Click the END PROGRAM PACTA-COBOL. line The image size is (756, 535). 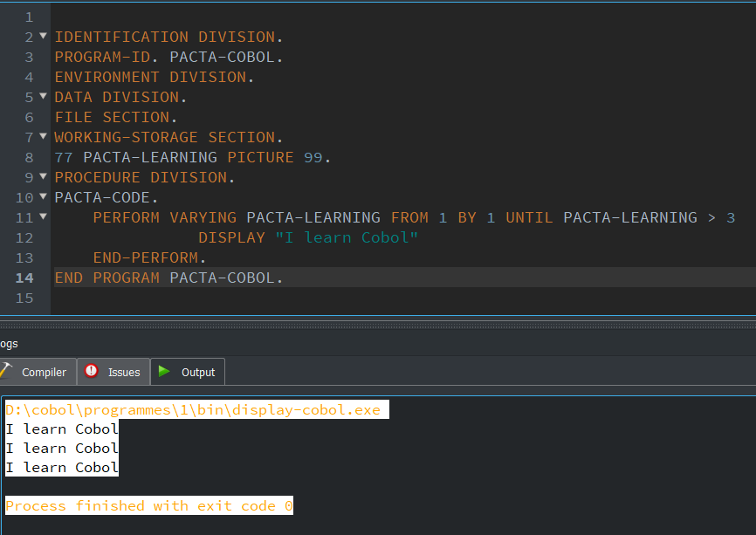(168, 278)
